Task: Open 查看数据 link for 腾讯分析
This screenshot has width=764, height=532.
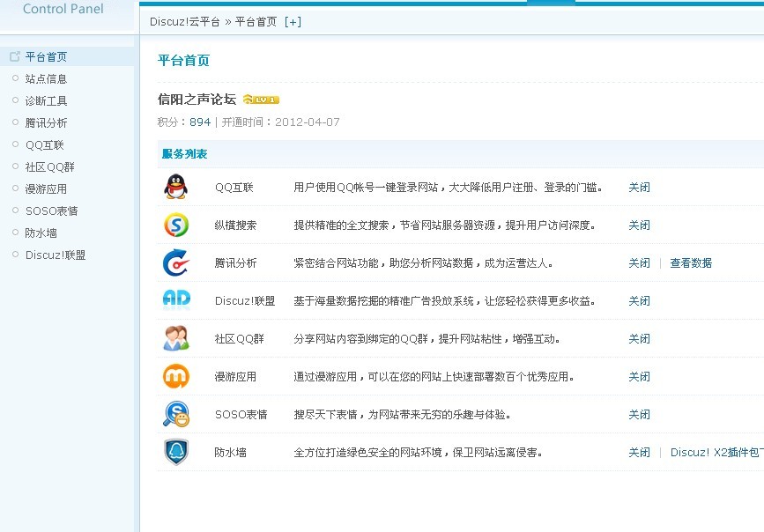Action: [x=691, y=263]
